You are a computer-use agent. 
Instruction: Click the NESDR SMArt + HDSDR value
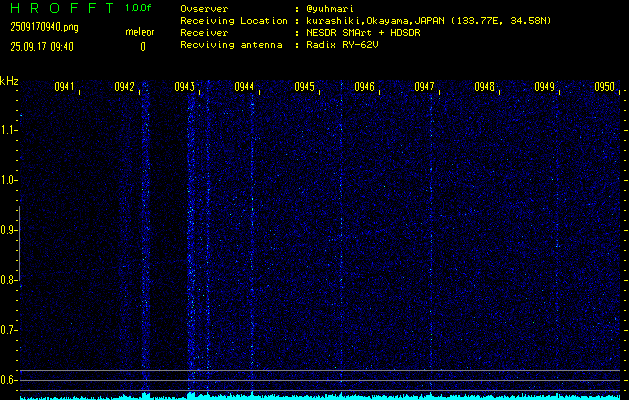[363, 33]
